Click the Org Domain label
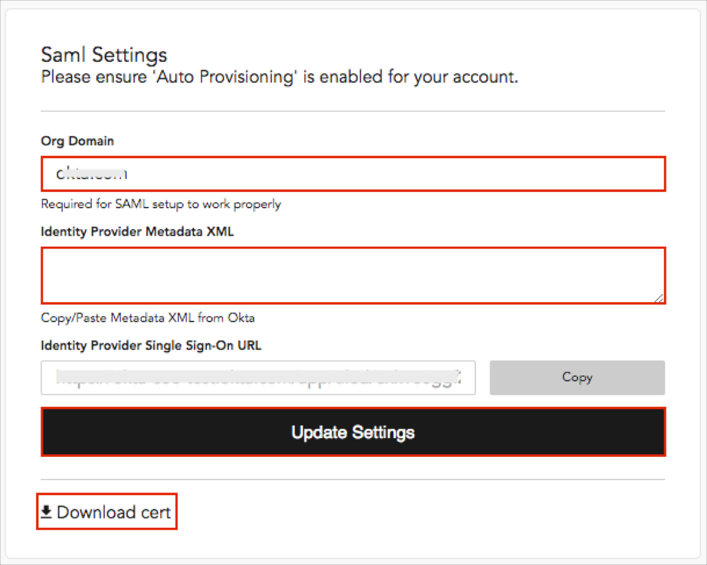The height and width of the screenshot is (565, 707). (77, 141)
